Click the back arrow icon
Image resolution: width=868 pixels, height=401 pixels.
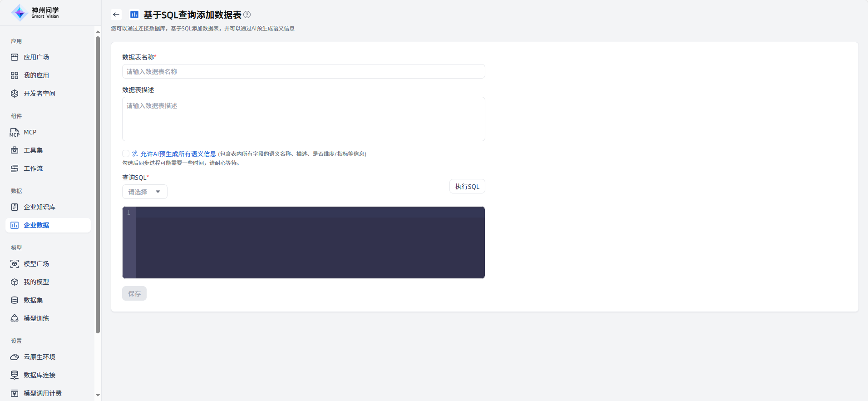(116, 15)
